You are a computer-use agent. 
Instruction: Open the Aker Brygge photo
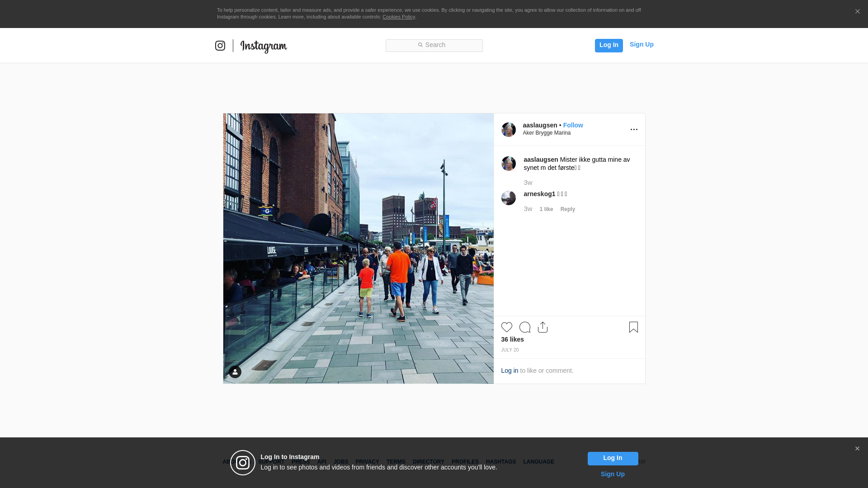(x=359, y=249)
